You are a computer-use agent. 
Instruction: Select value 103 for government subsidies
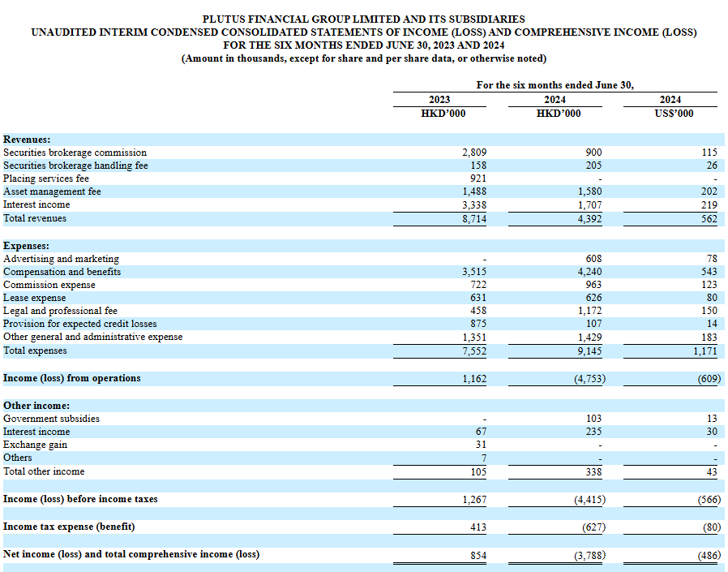[x=593, y=419]
